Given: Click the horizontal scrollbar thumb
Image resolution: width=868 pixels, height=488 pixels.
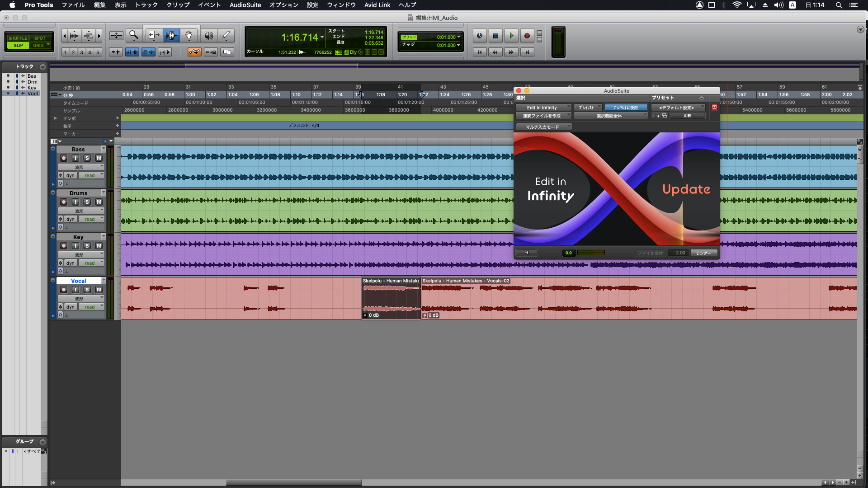Looking at the screenshot, I should 294,483.
